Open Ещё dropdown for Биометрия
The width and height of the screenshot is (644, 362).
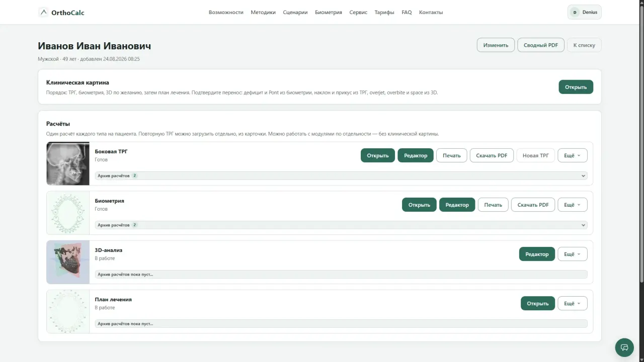[x=572, y=205]
